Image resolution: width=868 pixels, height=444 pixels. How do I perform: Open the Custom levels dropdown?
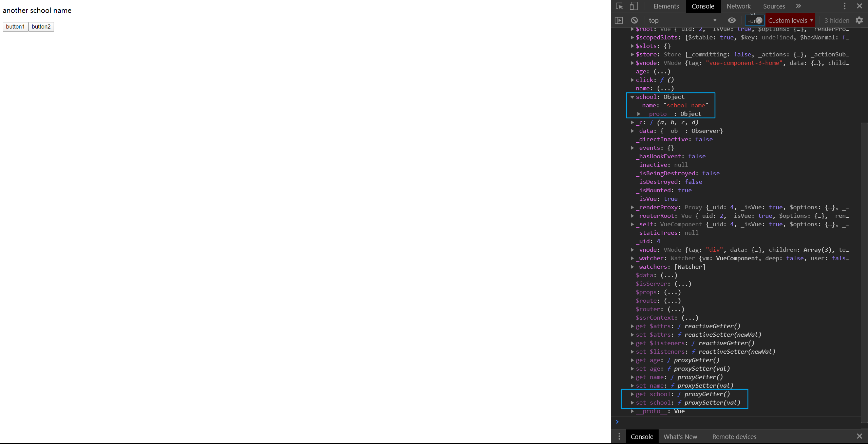[790, 20]
